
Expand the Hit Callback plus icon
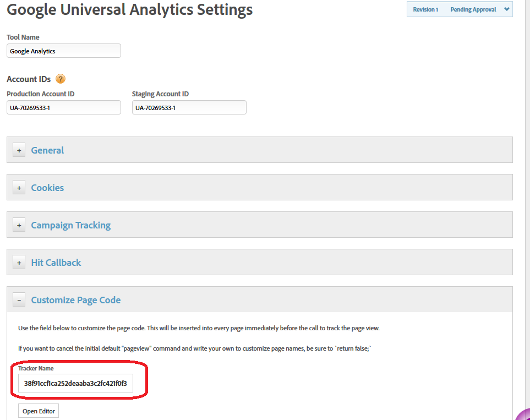tap(19, 263)
